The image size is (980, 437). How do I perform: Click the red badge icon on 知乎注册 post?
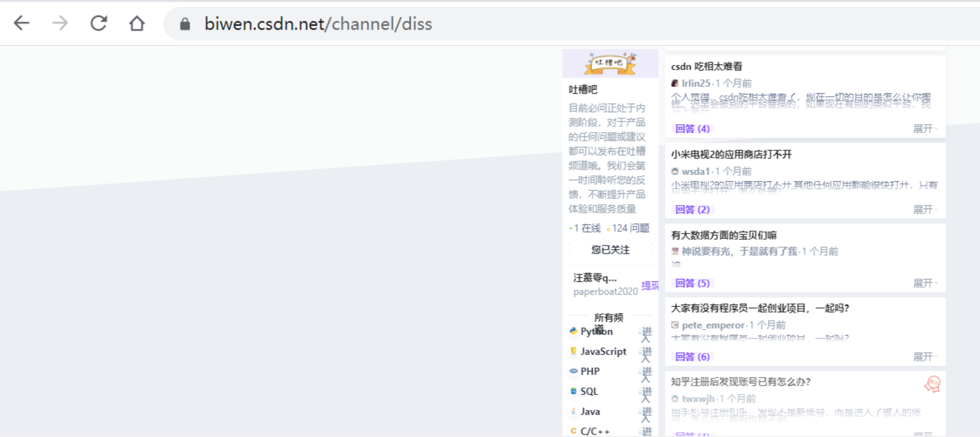[932, 384]
